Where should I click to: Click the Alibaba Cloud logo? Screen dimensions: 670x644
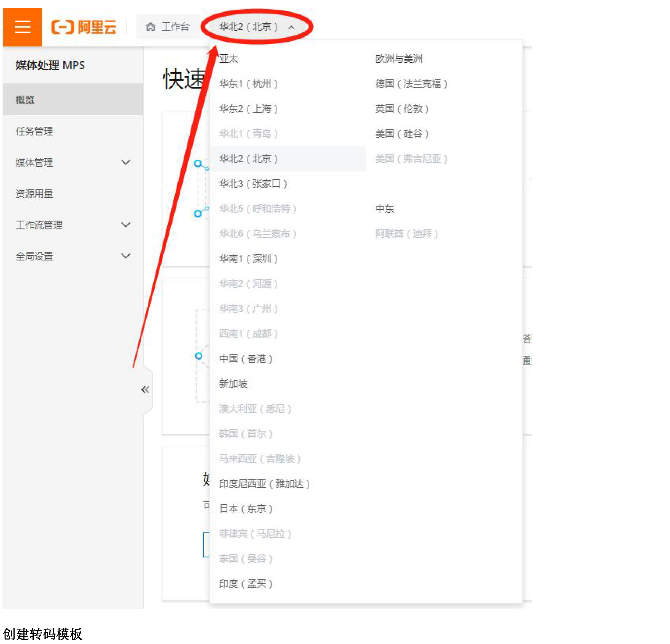point(84,27)
